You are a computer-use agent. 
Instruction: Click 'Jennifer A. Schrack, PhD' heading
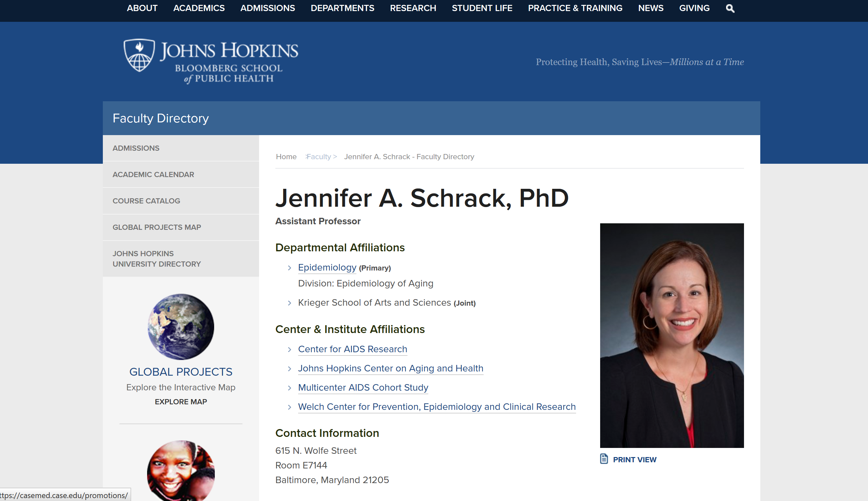pyautogui.click(x=421, y=198)
